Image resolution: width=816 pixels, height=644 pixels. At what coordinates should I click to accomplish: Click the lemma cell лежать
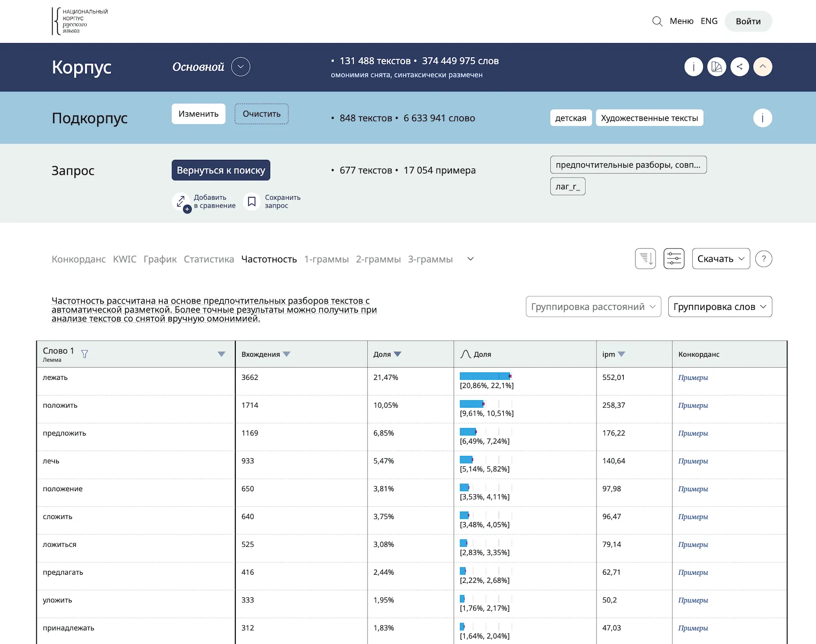136,381
